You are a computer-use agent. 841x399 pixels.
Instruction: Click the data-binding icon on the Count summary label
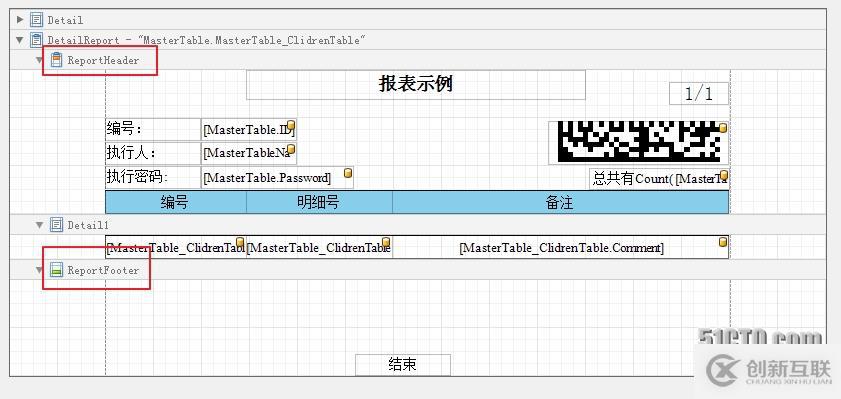click(724, 175)
